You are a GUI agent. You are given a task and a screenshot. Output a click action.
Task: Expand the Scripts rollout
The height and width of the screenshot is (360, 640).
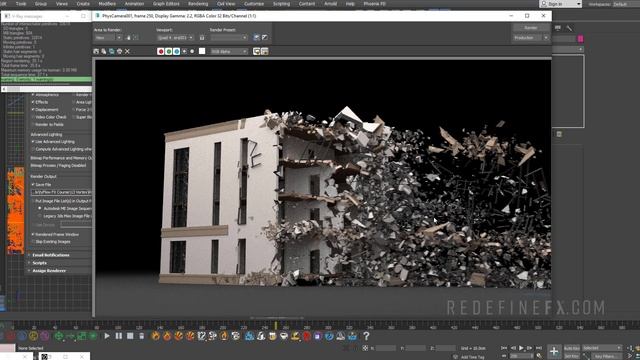(x=40, y=263)
